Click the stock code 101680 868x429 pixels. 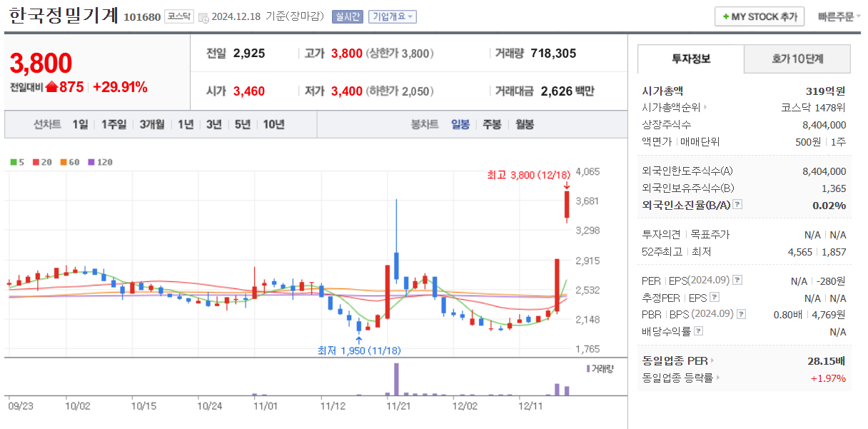142,17
